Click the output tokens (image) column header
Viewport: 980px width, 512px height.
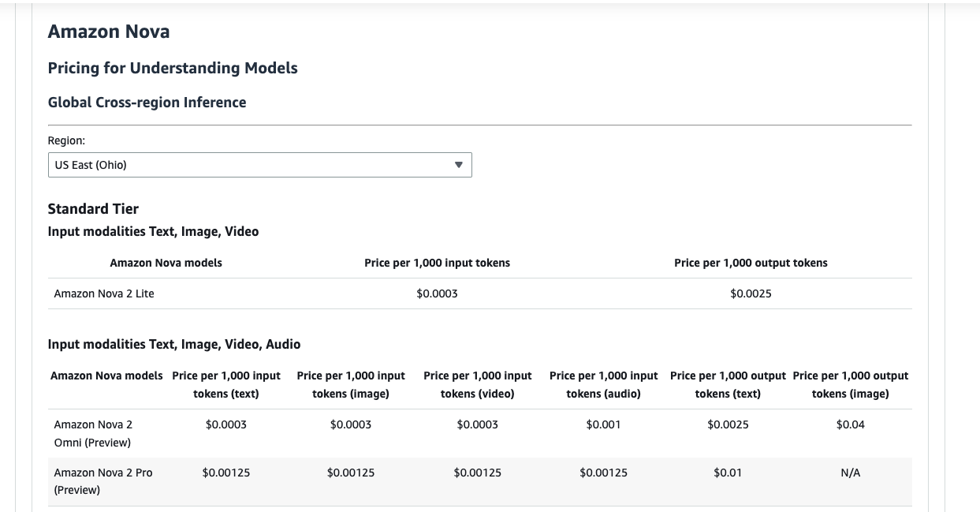(850, 384)
